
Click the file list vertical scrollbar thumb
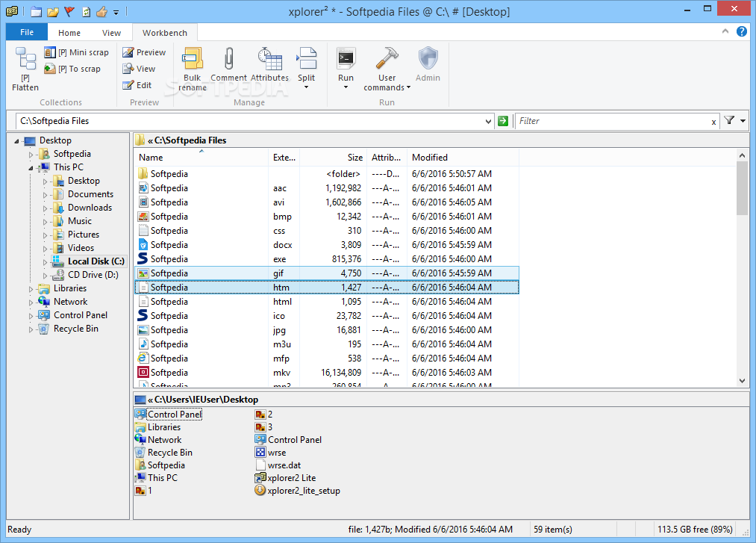coord(742,188)
